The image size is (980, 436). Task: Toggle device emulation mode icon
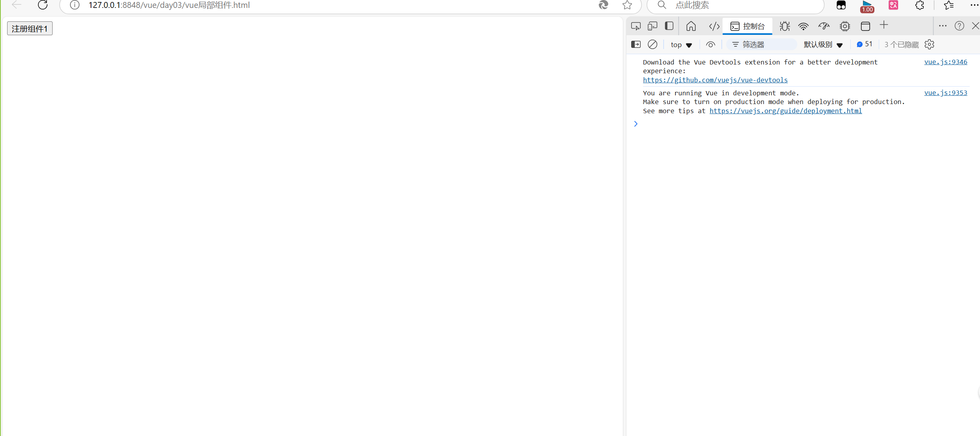pyautogui.click(x=652, y=26)
